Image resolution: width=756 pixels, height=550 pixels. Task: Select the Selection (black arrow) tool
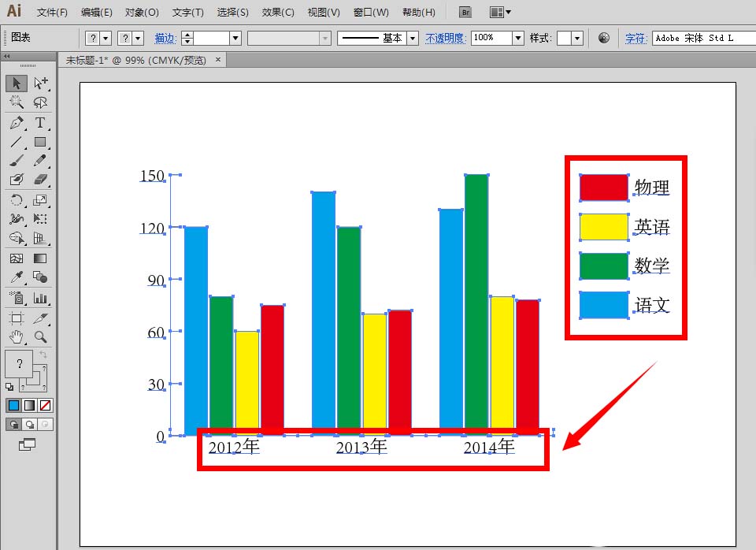pyautogui.click(x=17, y=84)
